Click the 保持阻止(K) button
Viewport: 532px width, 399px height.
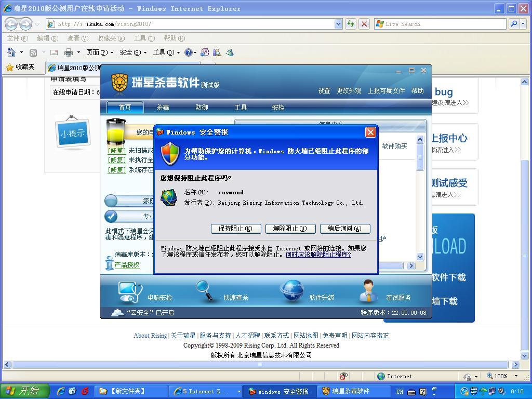[x=236, y=229]
